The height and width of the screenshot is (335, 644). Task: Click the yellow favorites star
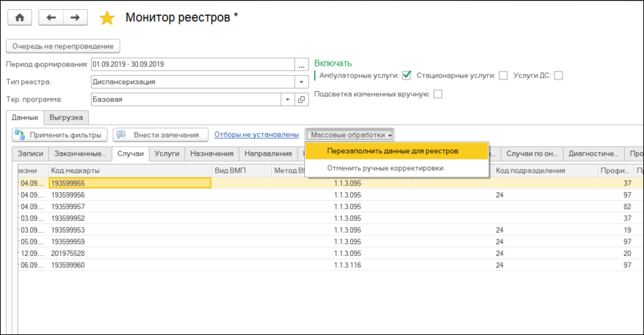106,18
